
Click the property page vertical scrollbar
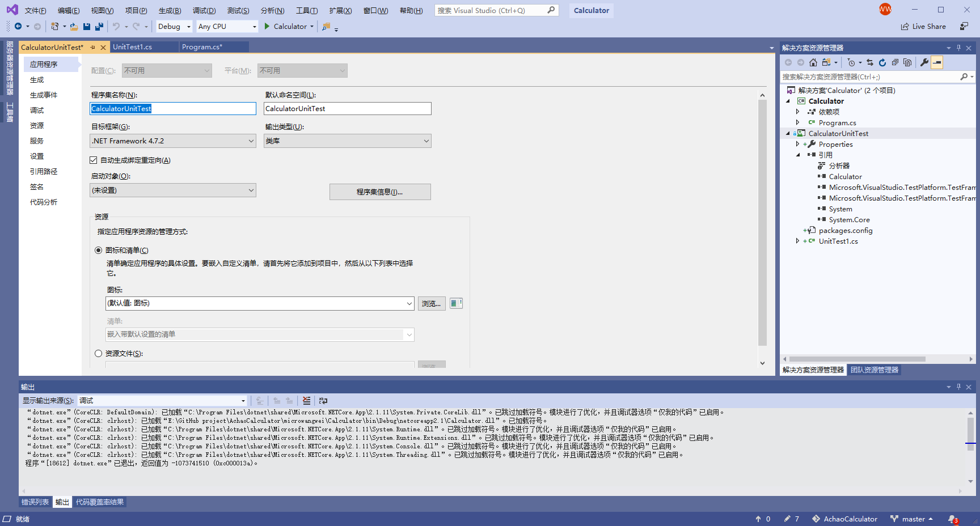(x=762, y=222)
